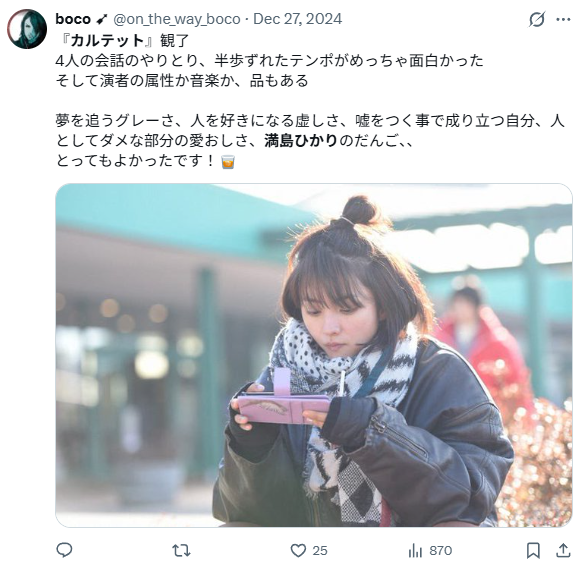Image resolution: width=583 pixels, height=568 pixels.
Task: Click the Grok explain post icon
Action: 537,19
